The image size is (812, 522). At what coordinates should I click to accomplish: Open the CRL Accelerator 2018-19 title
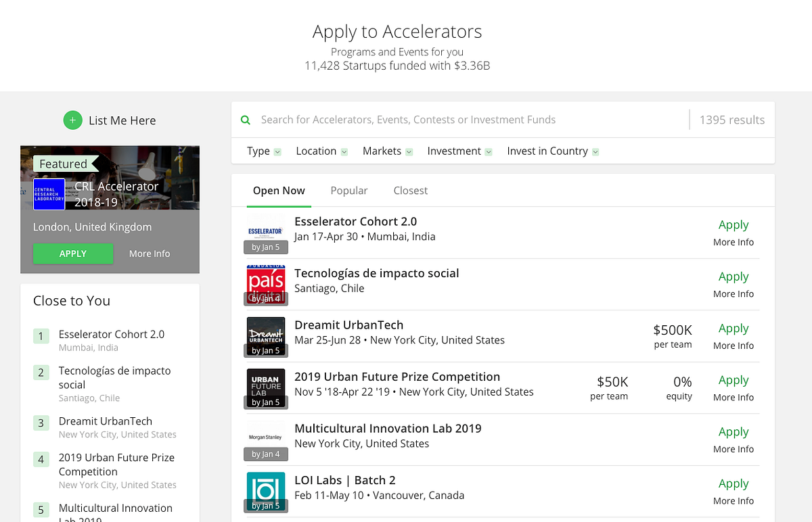(116, 194)
